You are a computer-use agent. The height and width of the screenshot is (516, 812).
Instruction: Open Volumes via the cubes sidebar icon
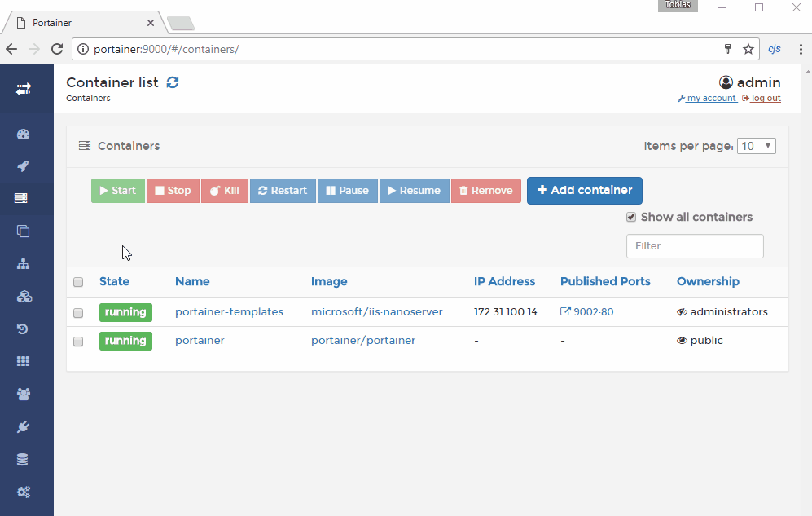click(23, 297)
